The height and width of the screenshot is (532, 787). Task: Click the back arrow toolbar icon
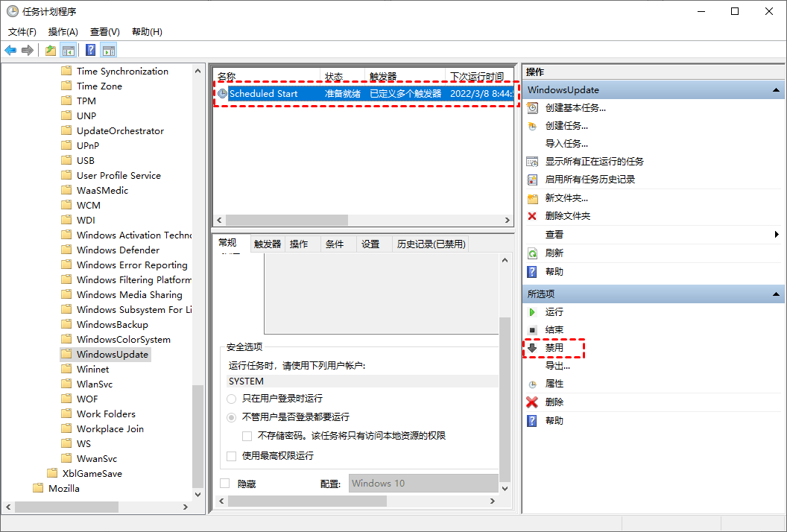[10, 50]
